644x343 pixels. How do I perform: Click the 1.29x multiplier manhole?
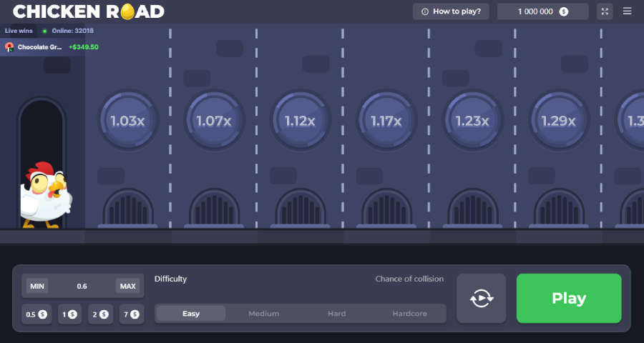tap(557, 121)
